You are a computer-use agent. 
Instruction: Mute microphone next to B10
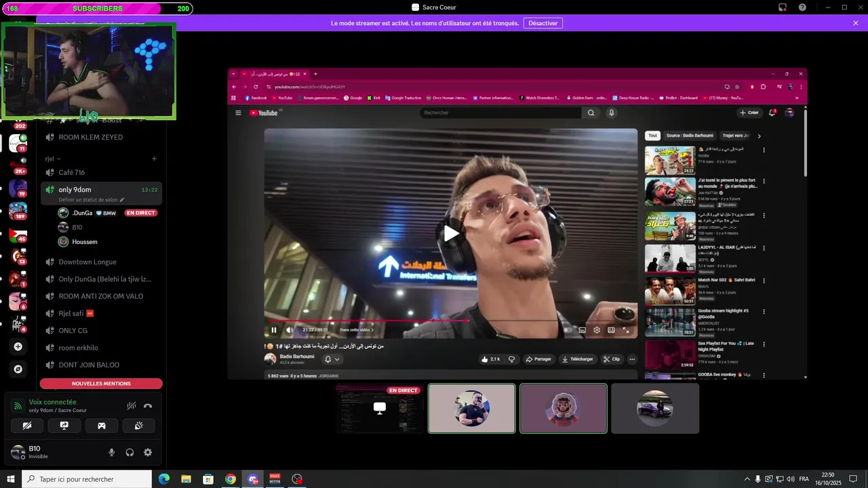pyautogui.click(x=112, y=452)
